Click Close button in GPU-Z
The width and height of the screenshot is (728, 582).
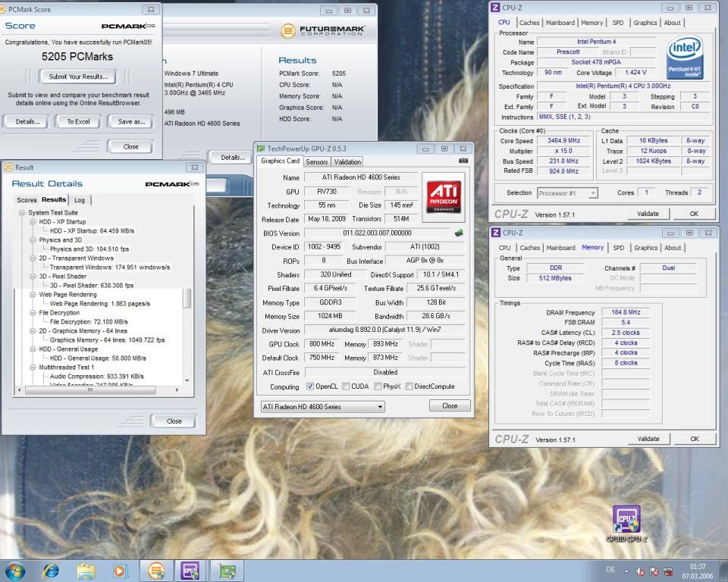450,405
